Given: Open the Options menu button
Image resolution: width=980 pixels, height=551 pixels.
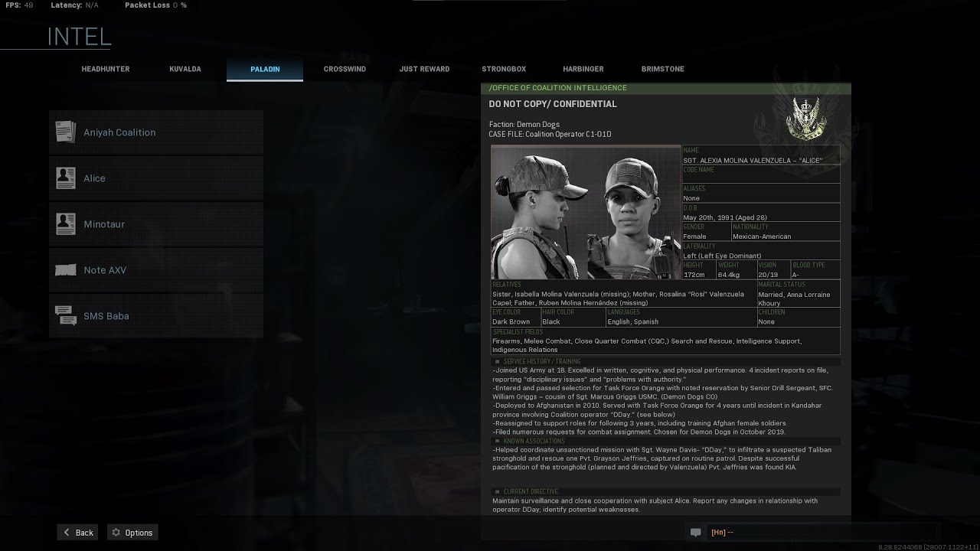Looking at the screenshot, I should point(132,533).
